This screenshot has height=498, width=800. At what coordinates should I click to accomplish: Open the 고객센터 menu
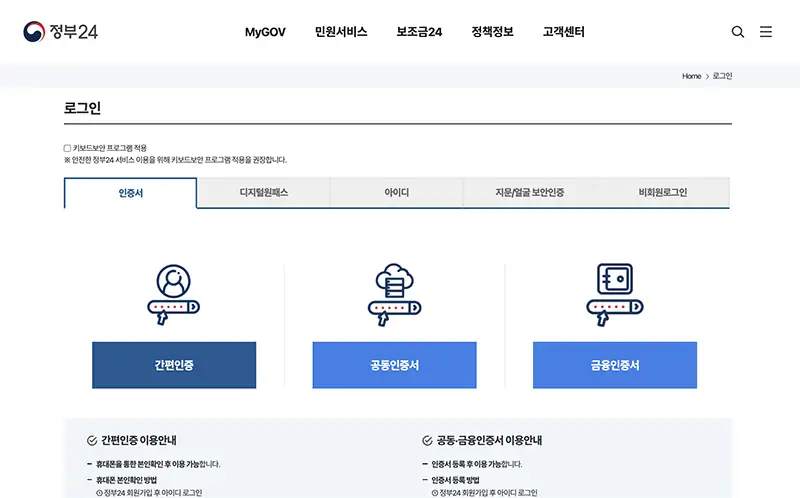(x=563, y=32)
